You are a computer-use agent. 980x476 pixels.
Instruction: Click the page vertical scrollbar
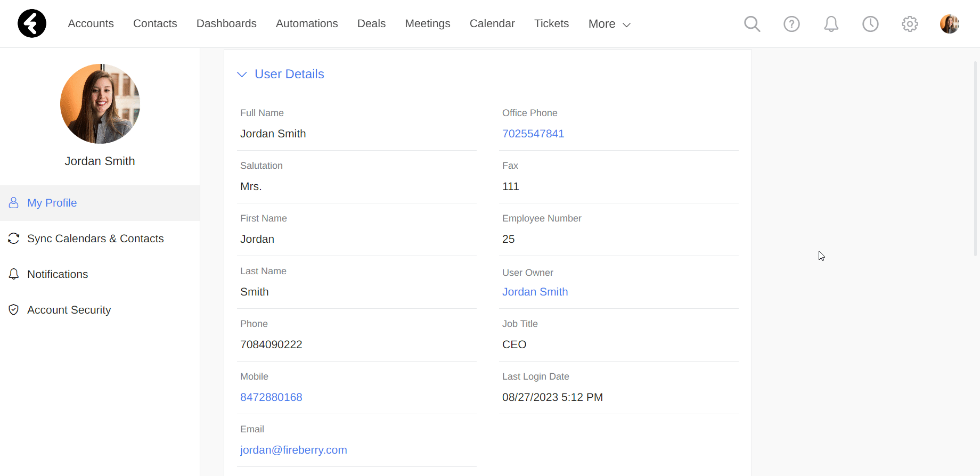976,160
